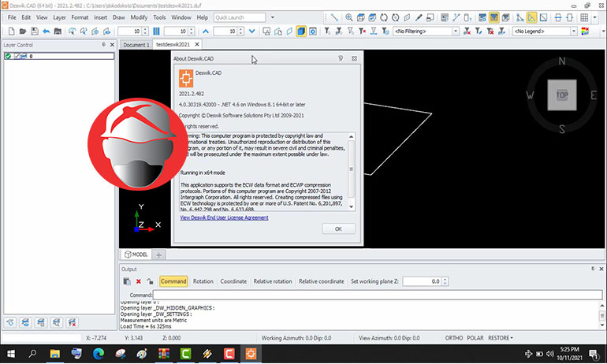
Task: Toggle POLAR mode in status bar
Action: 475,338
